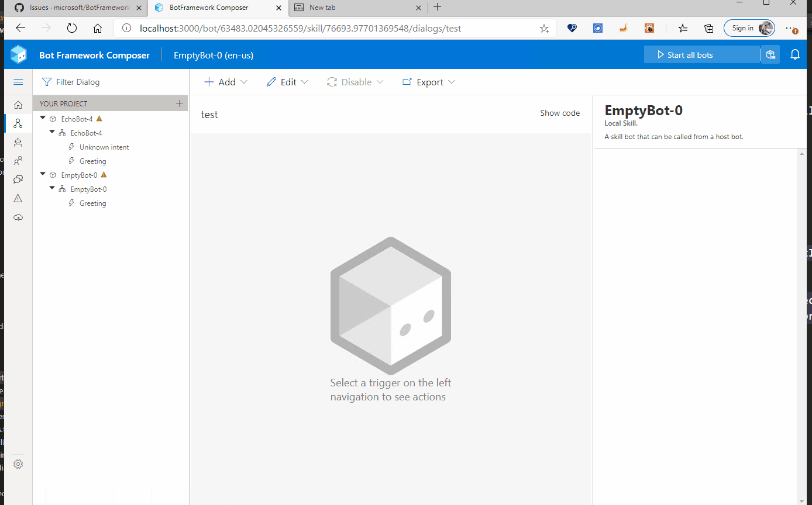
Task: Open the Export dropdown menu
Action: [428, 82]
